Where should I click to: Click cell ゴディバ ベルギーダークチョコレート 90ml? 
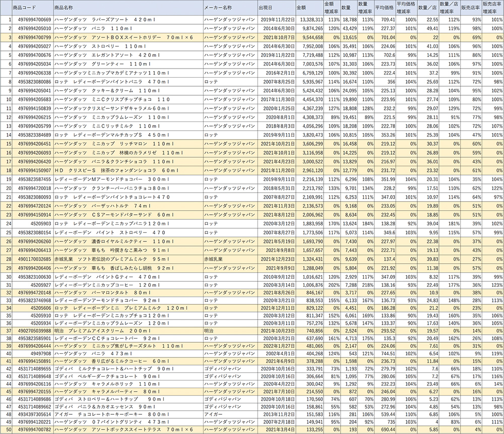pyautogui.click(x=128, y=376)
